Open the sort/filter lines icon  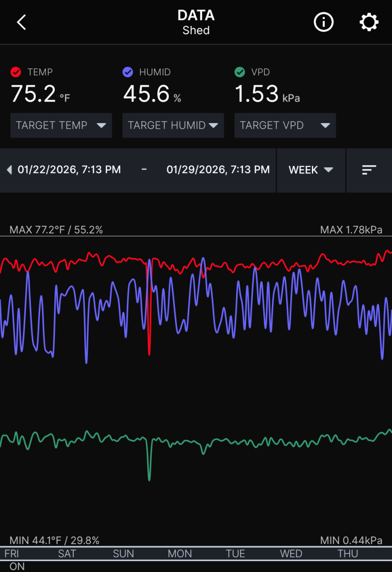pyautogui.click(x=369, y=170)
